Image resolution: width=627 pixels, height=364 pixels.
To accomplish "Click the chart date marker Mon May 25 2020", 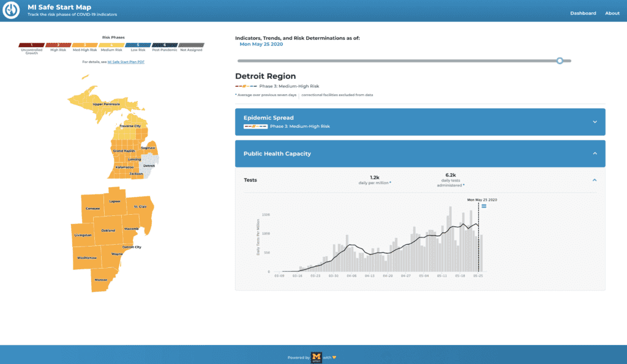I will tap(482, 200).
